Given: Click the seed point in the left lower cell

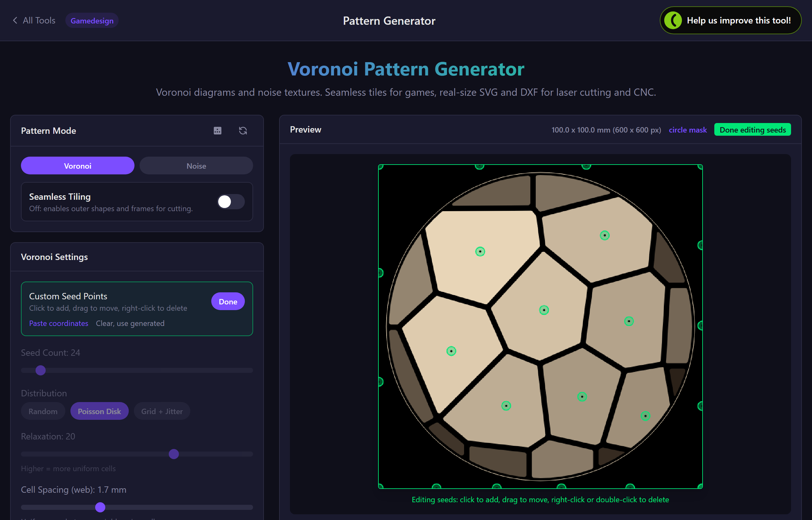Looking at the screenshot, I should pos(451,351).
